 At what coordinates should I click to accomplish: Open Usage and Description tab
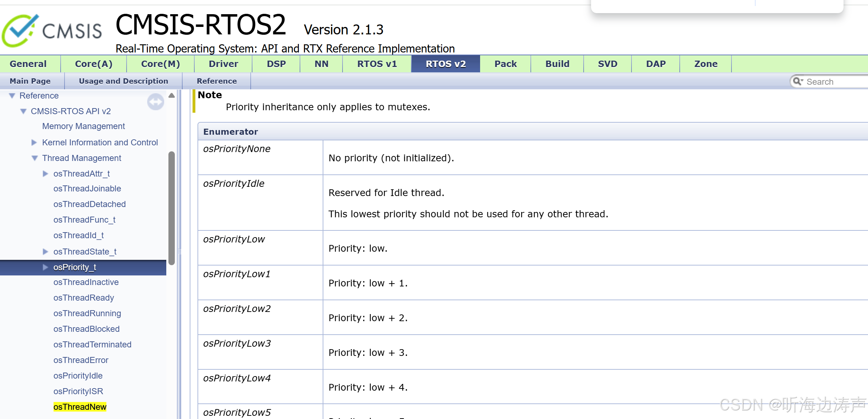tap(123, 81)
